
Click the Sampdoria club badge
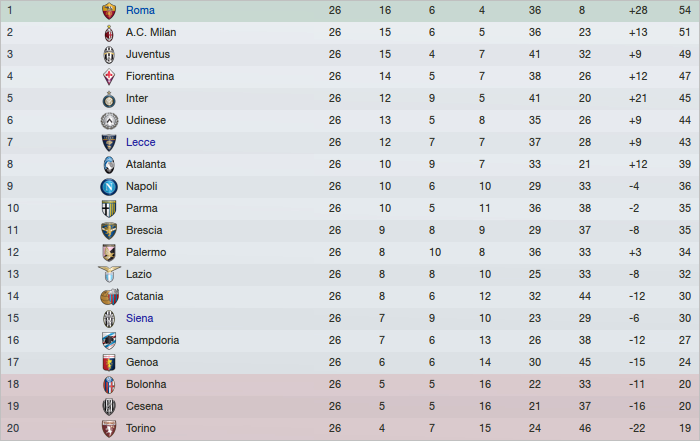[109, 340]
